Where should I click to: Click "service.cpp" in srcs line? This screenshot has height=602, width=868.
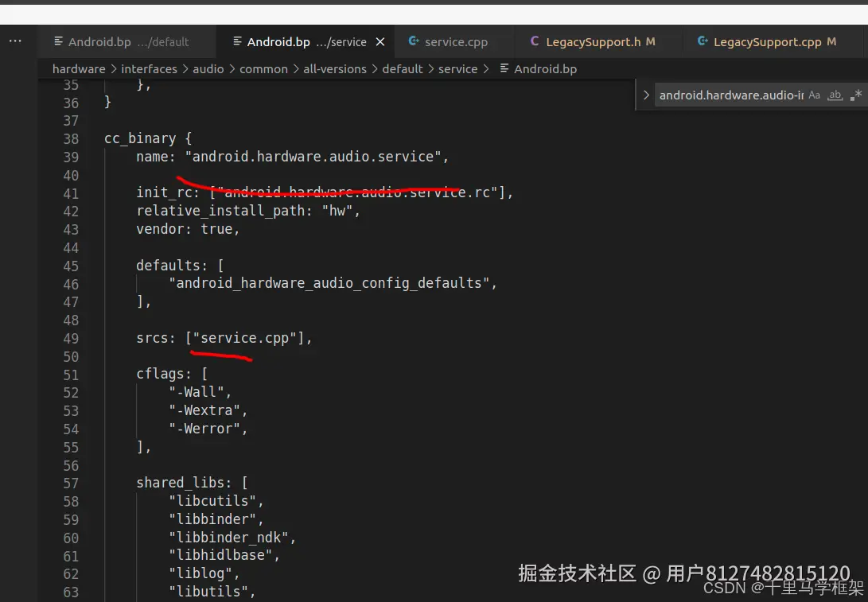[245, 338]
